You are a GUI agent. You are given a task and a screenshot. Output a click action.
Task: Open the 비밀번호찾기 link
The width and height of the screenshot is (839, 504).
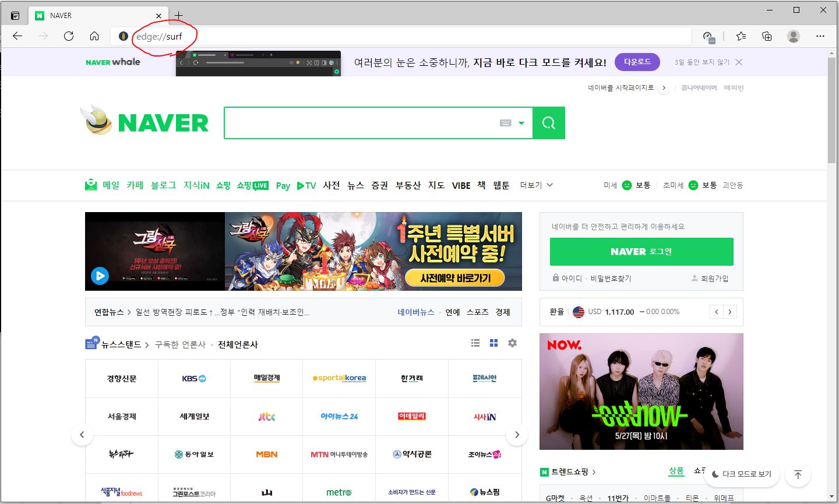point(611,279)
